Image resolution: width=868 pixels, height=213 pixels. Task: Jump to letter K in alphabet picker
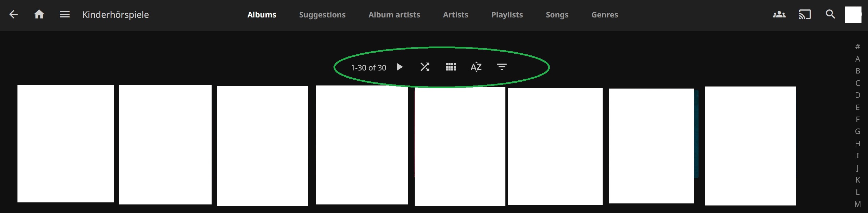click(857, 180)
